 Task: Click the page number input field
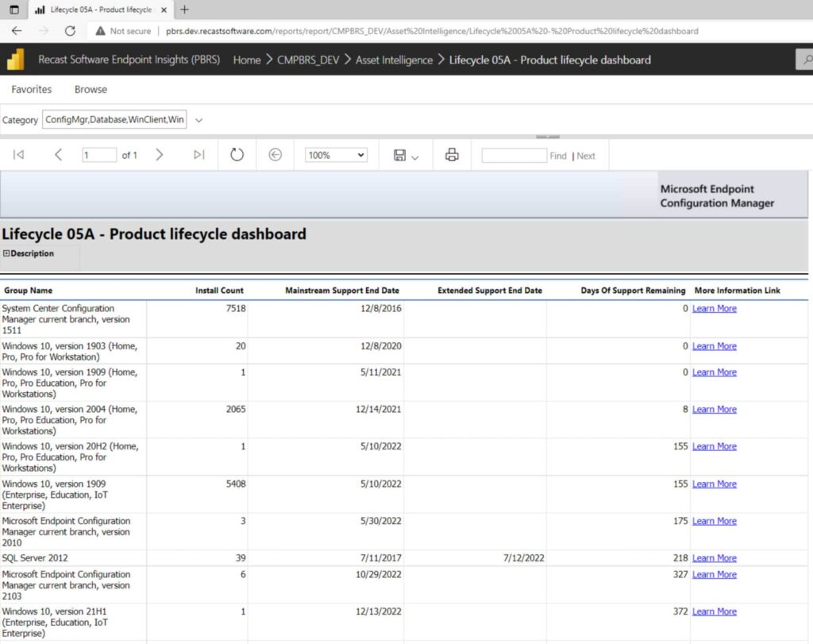[98, 155]
